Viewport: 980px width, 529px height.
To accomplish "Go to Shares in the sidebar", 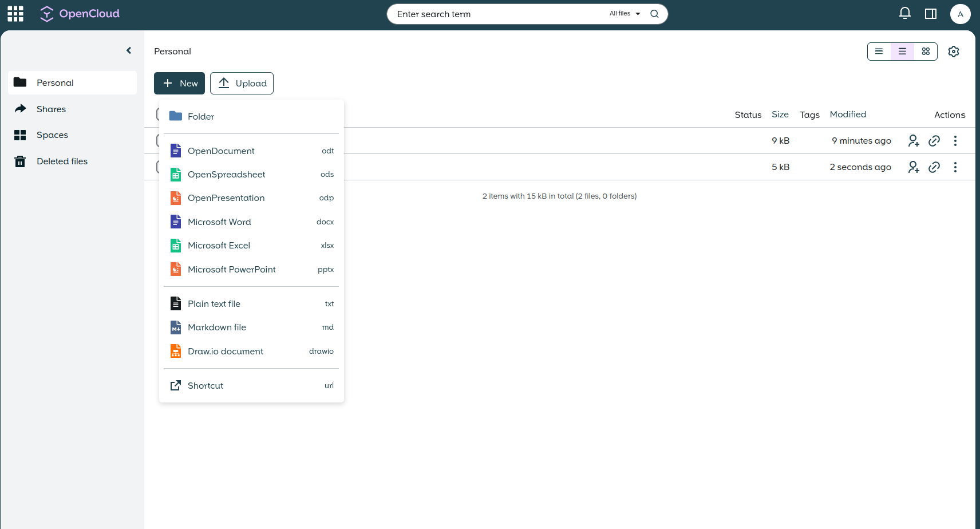I will [72, 109].
